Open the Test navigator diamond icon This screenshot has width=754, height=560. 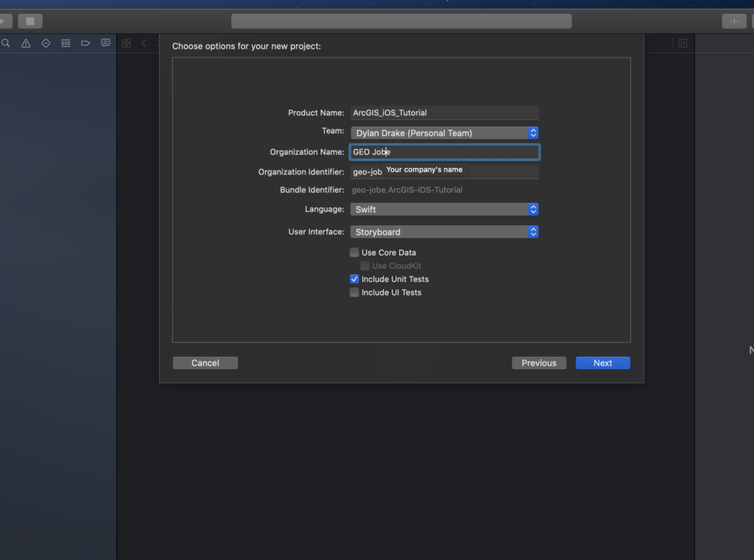pos(46,43)
